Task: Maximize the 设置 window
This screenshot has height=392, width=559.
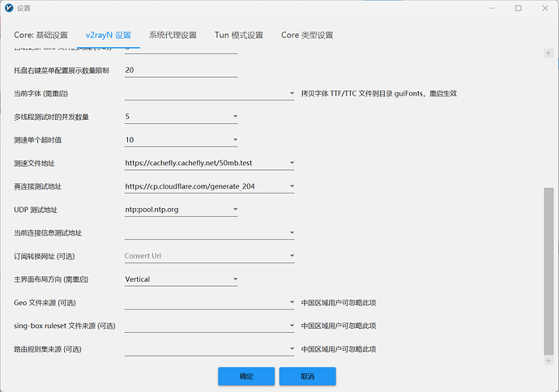Action: [x=518, y=8]
